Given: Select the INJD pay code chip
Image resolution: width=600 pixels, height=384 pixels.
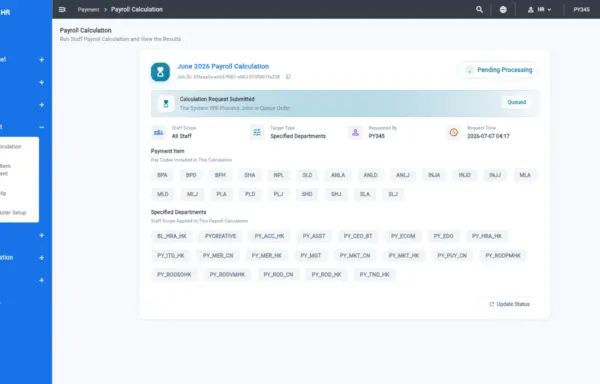Looking at the screenshot, I should tap(465, 175).
